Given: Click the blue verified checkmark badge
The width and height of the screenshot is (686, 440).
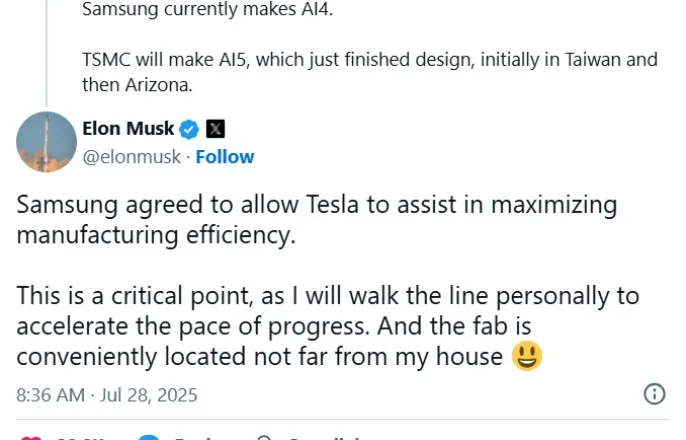Looking at the screenshot, I should point(189,128).
